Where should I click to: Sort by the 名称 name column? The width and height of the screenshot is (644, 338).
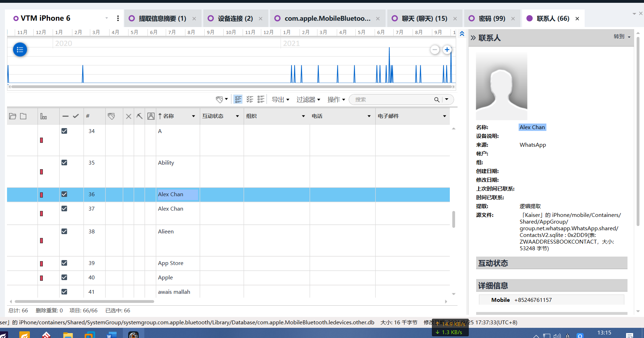[169, 116]
